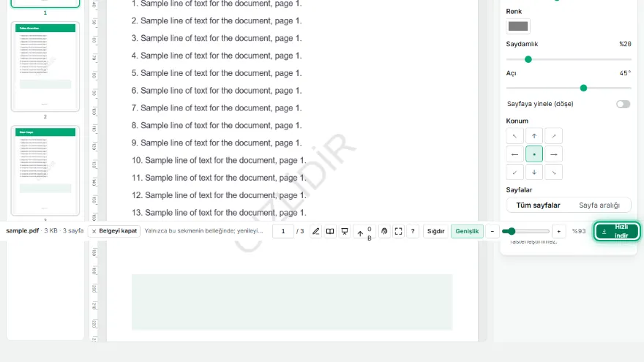The width and height of the screenshot is (644, 362).
Task: Set watermark position to middle-right
Action: 554,154
